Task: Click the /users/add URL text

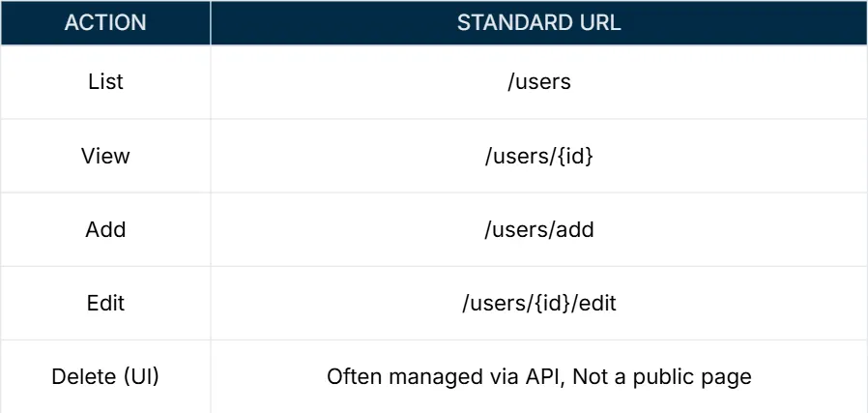Action: [538, 229]
